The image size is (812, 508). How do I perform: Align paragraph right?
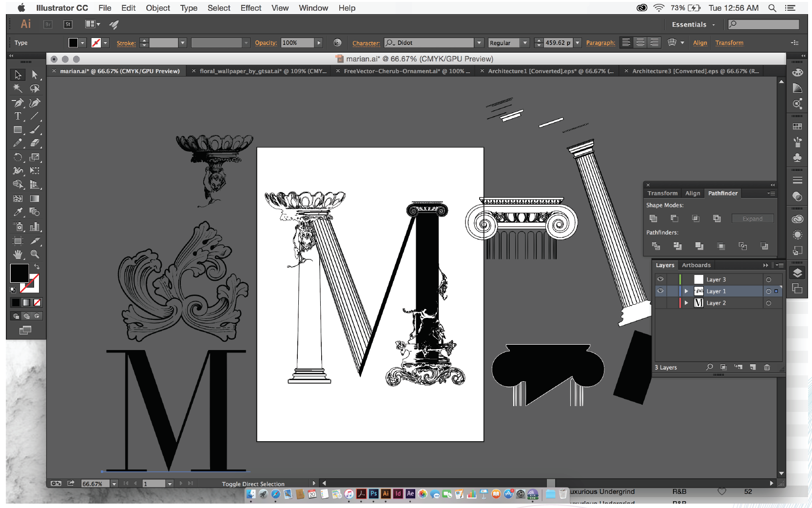[x=655, y=42]
